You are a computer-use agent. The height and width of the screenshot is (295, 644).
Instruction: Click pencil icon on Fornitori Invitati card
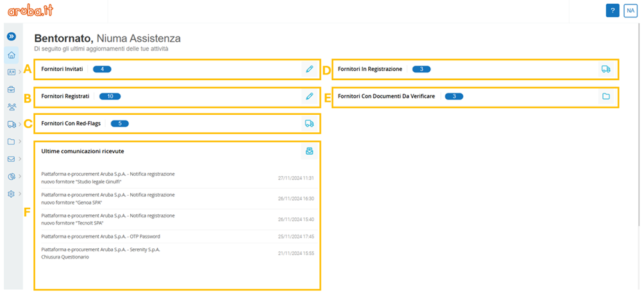pos(309,69)
